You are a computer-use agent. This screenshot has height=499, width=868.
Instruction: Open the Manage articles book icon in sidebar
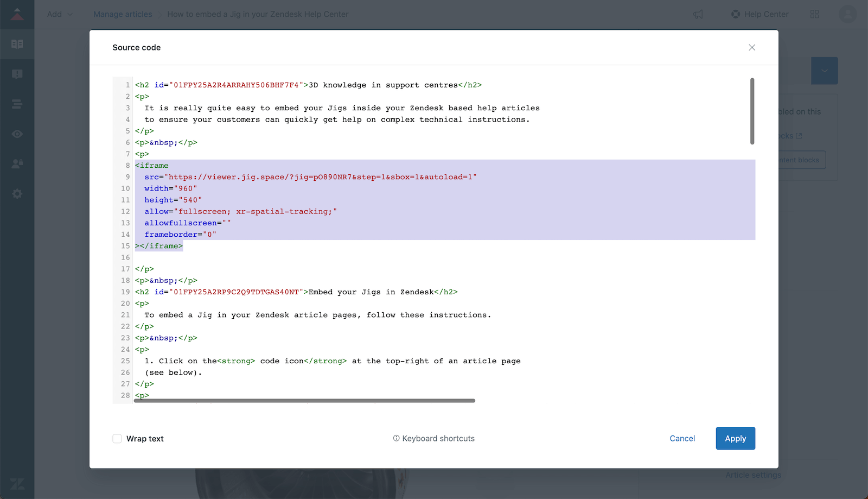pyautogui.click(x=17, y=44)
